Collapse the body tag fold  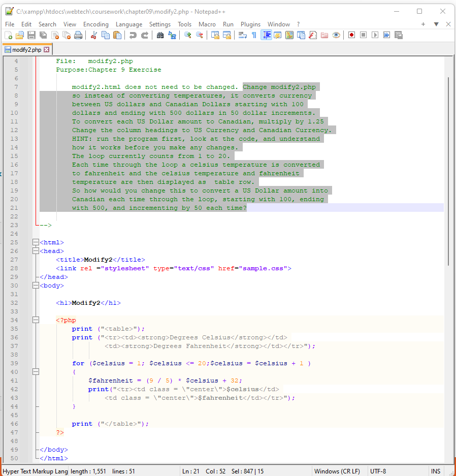pos(36,285)
